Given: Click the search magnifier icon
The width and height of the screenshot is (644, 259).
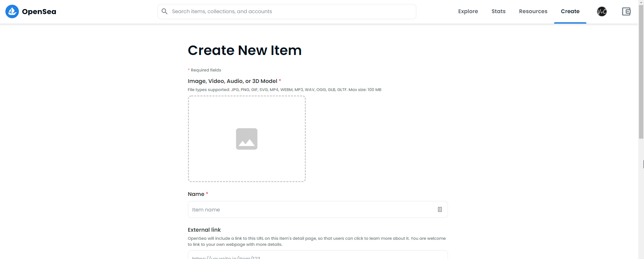Looking at the screenshot, I should [164, 11].
